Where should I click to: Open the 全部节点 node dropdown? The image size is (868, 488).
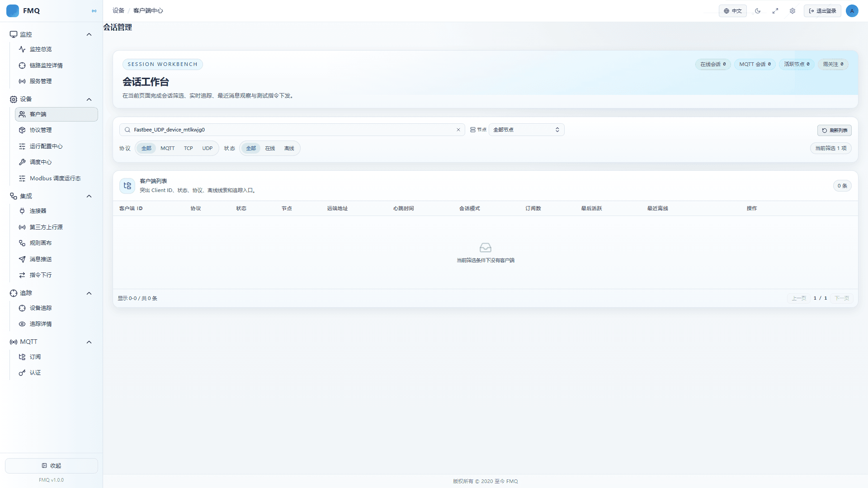[526, 130]
